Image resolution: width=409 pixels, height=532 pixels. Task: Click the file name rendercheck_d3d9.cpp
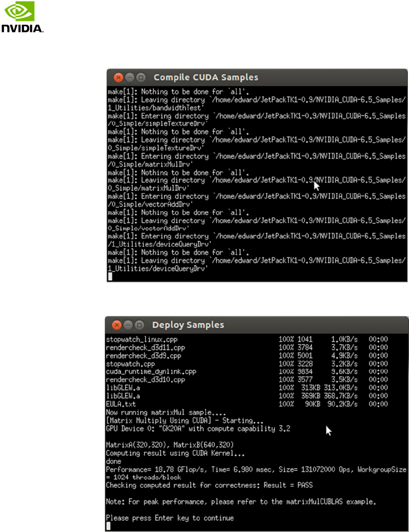[x=144, y=355]
